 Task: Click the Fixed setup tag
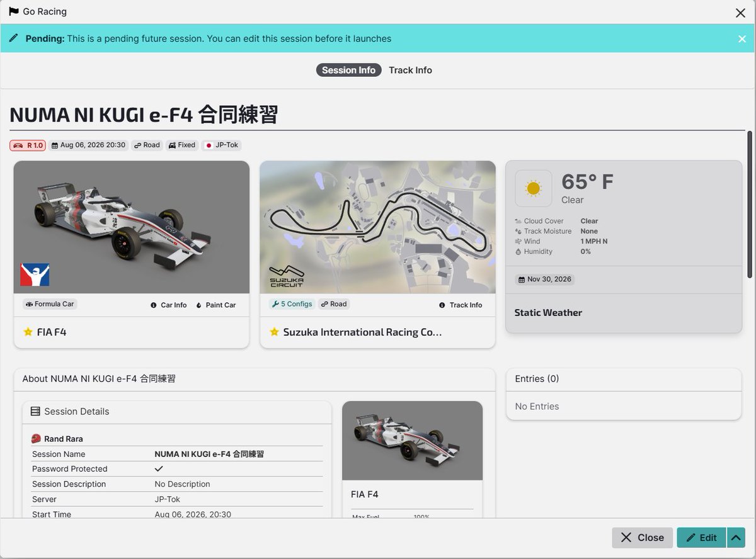pyautogui.click(x=182, y=145)
